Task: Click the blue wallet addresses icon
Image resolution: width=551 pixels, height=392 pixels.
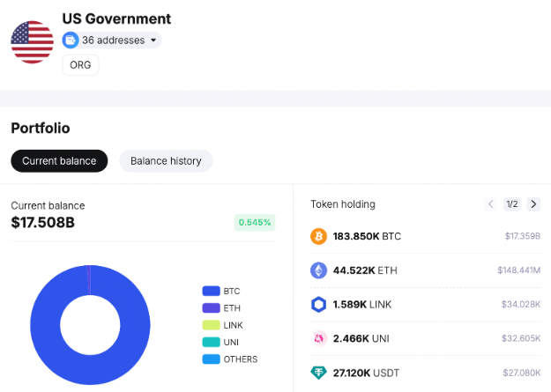Action: [71, 40]
